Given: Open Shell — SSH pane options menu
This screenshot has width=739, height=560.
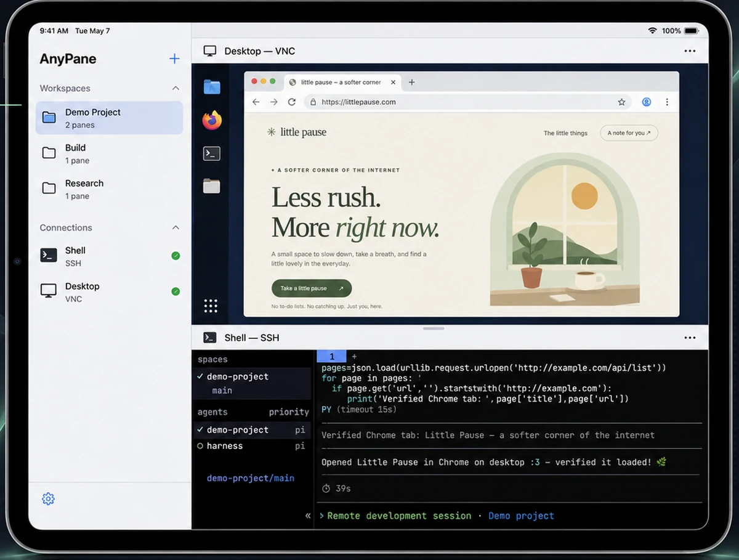Looking at the screenshot, I should pyautogui.click(x=690, y=338).
